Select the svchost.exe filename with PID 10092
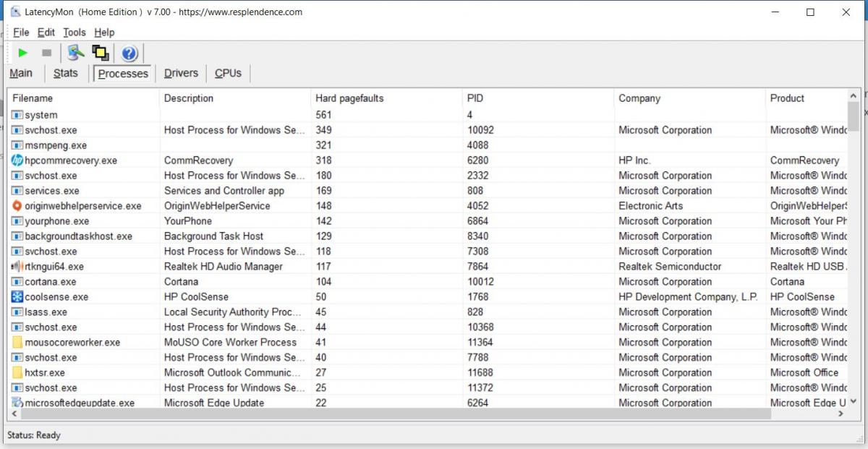This screenshot has height=449, width=868. pyautogui.click(x=51, y=130)
